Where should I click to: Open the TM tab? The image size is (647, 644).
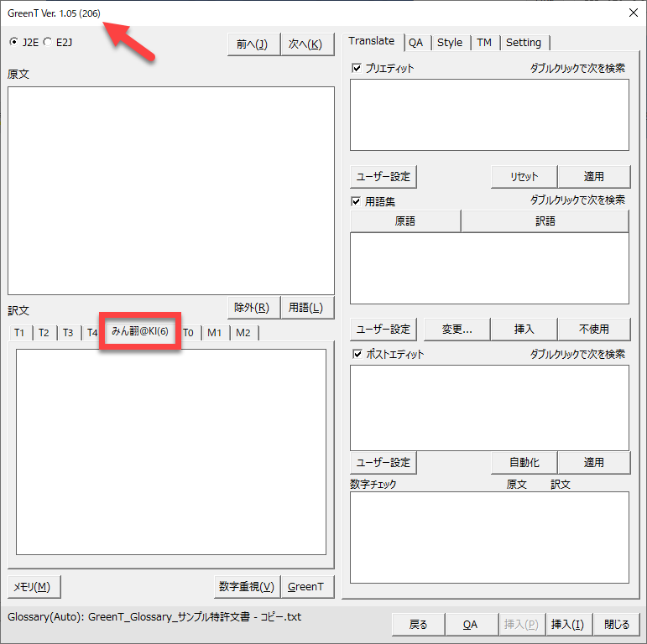click(x=484, y=43)
